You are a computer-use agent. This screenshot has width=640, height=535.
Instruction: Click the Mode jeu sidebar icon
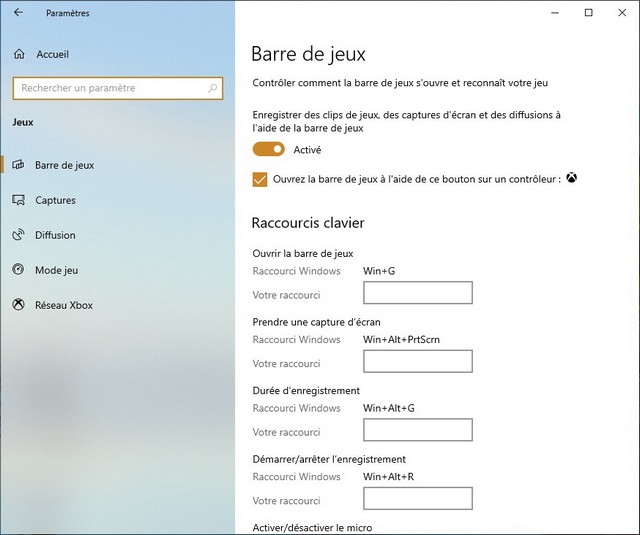(18, 270)
